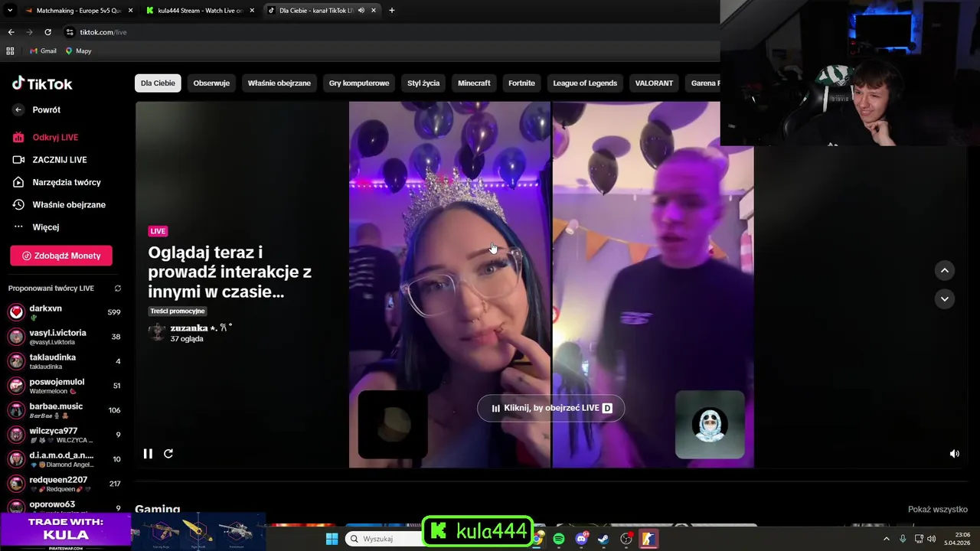The image size is (980, 551).
Task: Select the Minecraft category tab
Action: click(474, 83)
